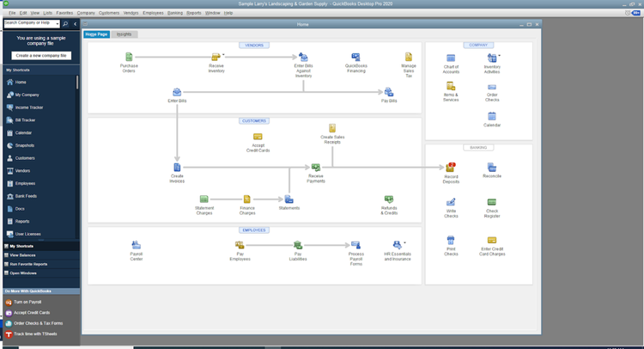Click the Print Checks icon
This screenshot has height=349, width=644.
pyautogui.click(x=451, y=240)
